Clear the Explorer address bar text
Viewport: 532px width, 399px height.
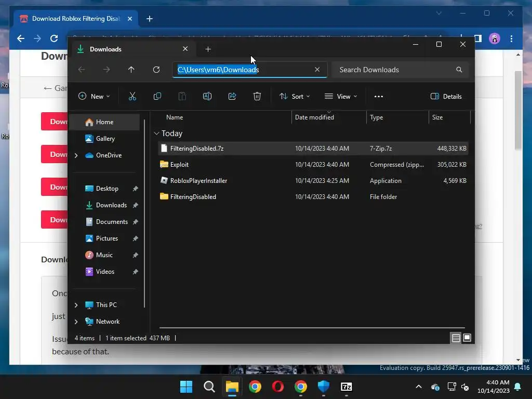317,70
